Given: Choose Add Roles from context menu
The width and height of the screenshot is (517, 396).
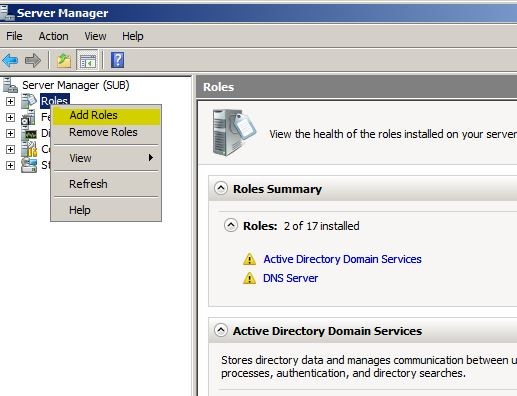Looking at the screenshot, I should point(106,115).
